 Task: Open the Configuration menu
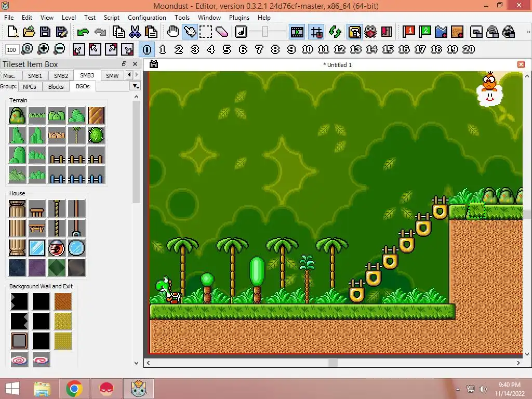[147, 18]
